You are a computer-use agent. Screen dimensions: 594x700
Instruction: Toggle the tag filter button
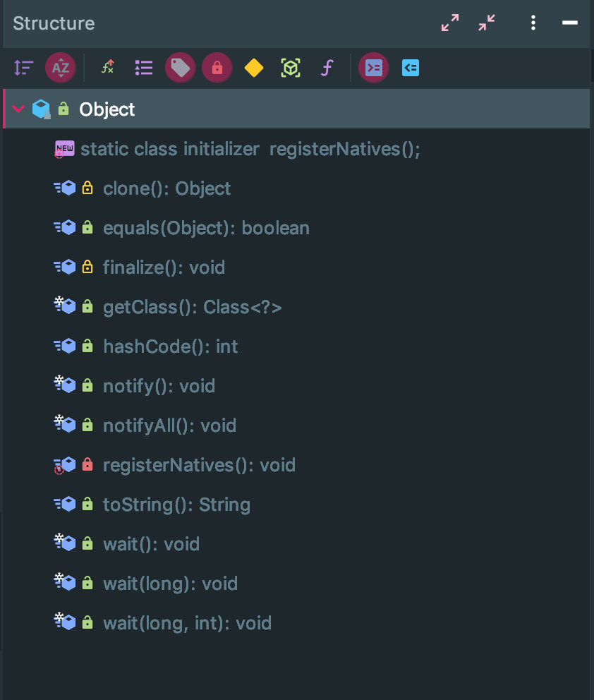(x=181, y=68)
